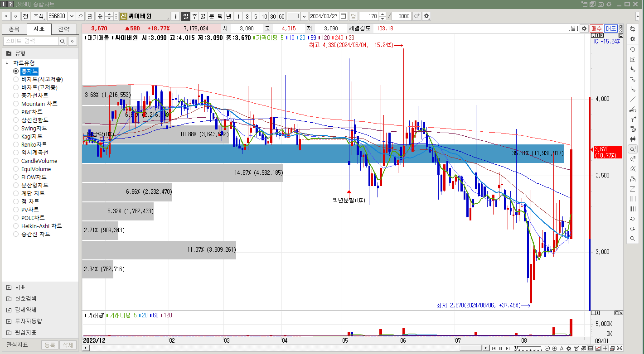Open top toolbar settings gear icon
This screenshot has width=644, height=354.
click(426, 16)
